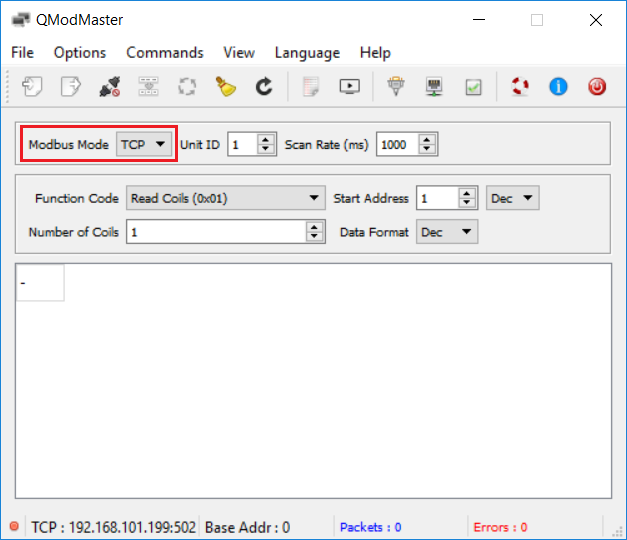The image size is (627, 540).
Task: Open the Data Format dropdown
Action: (x=447, y=232)
